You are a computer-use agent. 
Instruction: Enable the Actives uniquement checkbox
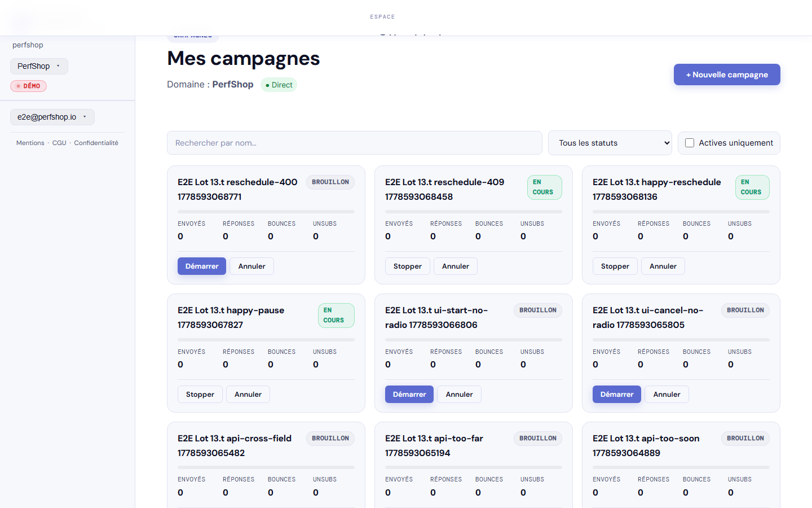[690, 143]
